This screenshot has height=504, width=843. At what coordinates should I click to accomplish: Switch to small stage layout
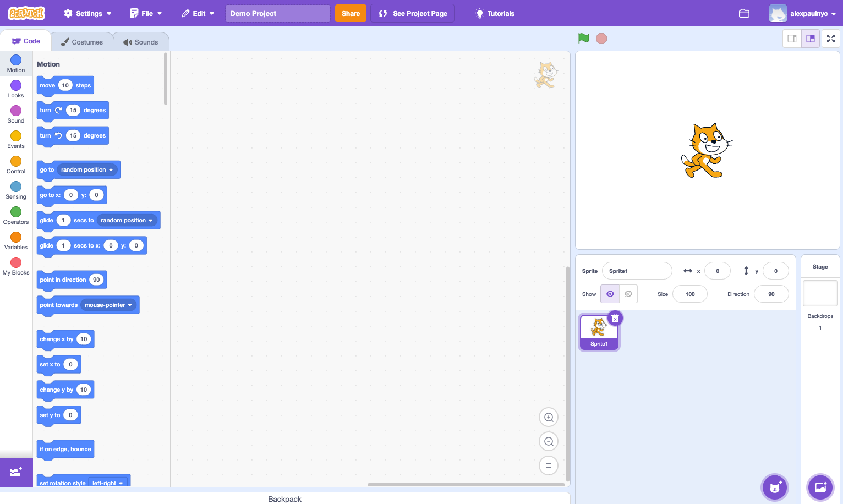(x=792, y=39)
